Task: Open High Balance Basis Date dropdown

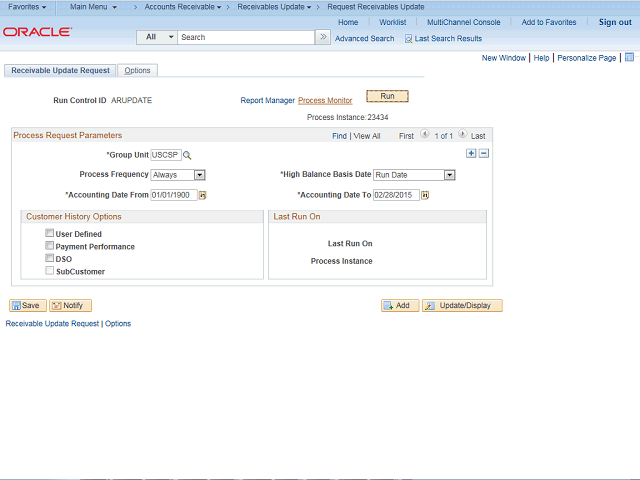Action: [449, 175]
